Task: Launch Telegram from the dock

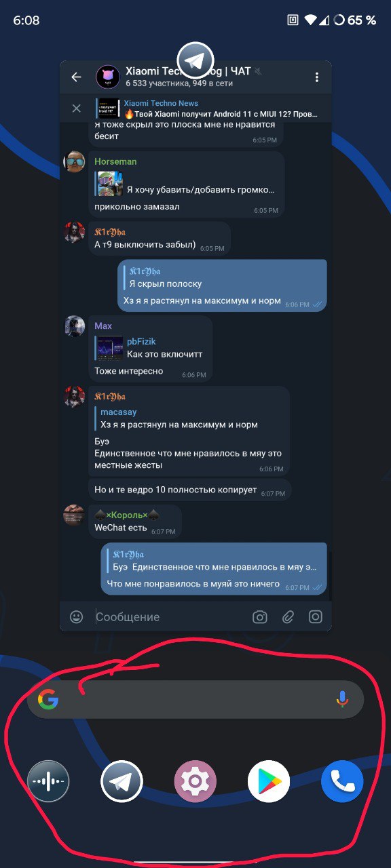Action: [x=122, y=781]
